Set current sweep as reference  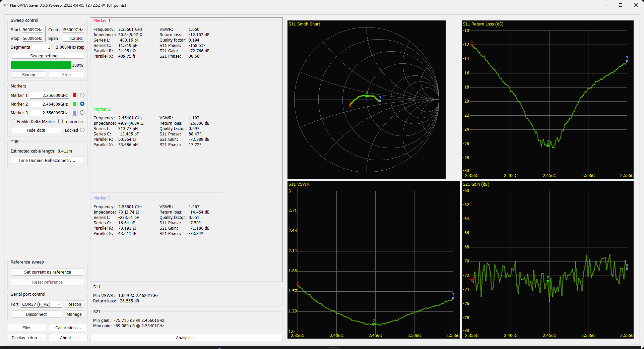[x=47, y=272]
